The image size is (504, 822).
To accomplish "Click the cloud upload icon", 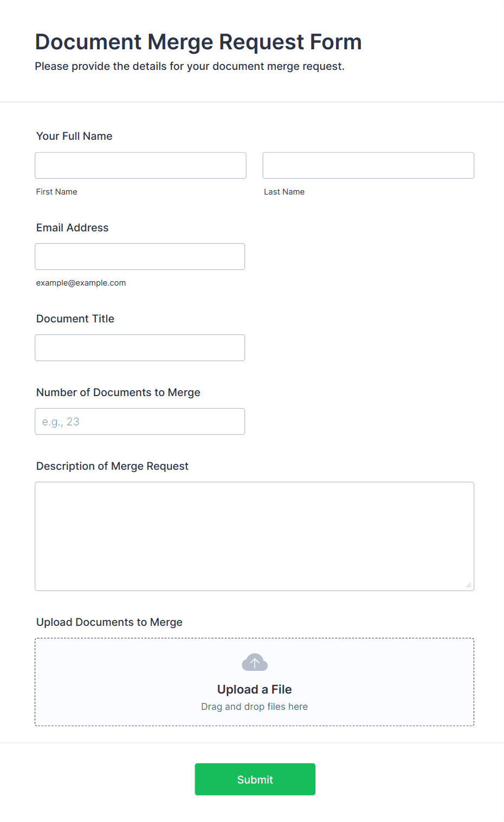I will coord(254,662).
